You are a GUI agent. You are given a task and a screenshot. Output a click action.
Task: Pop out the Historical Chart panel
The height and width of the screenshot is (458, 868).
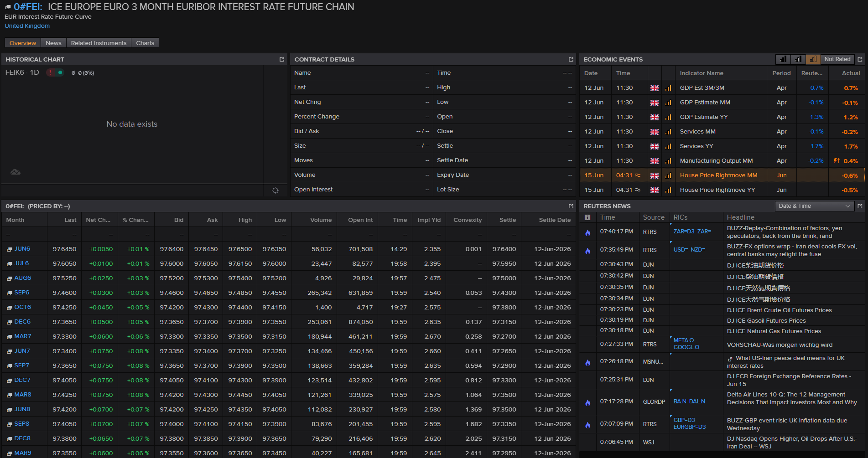pos(282,60)
